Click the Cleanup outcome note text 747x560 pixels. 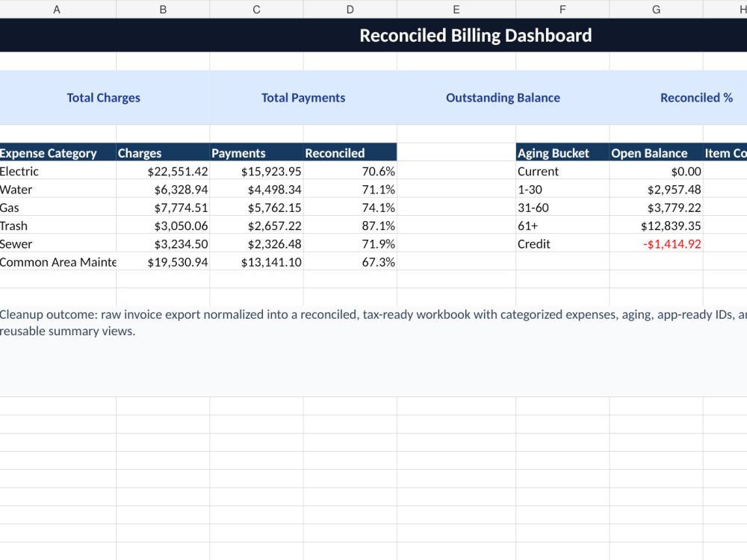(373, 323)
